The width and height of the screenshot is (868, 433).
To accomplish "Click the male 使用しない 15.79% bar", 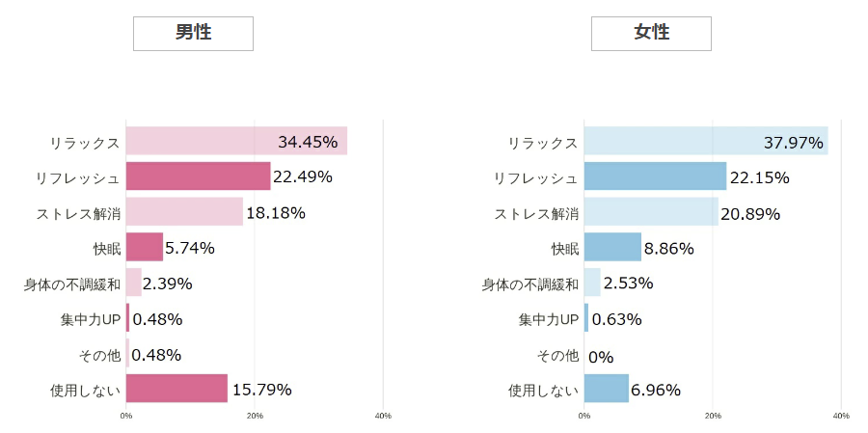I will click(176, 390).
